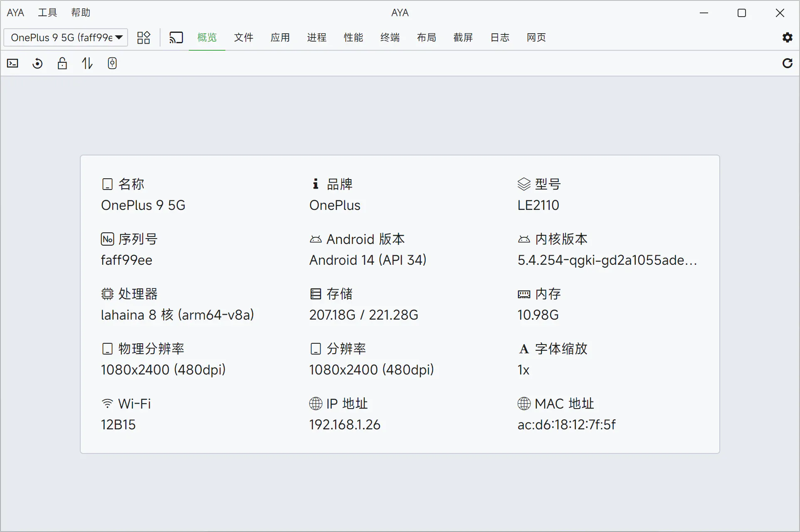Screen dimensions: 800x532
Task: Click the 1080x2400 value under 分辨率
Action: pyautogui.click(x=371, y=370)
